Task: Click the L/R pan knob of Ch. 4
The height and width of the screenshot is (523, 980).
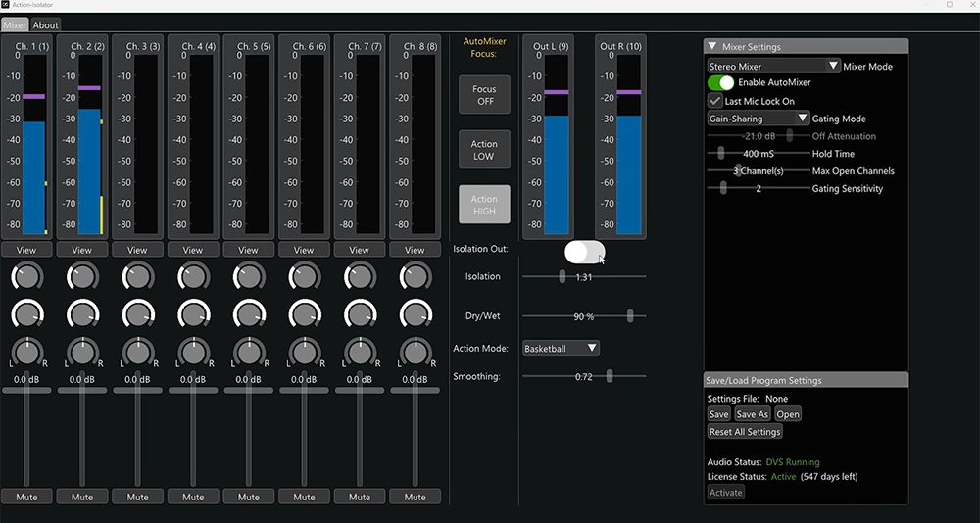Action: (x=192, y=353)
